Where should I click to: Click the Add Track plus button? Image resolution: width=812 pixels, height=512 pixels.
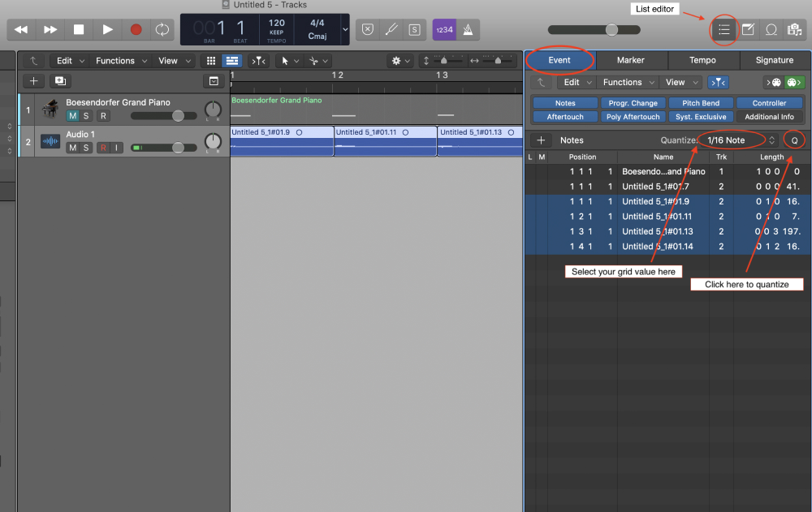coord(33,81)
